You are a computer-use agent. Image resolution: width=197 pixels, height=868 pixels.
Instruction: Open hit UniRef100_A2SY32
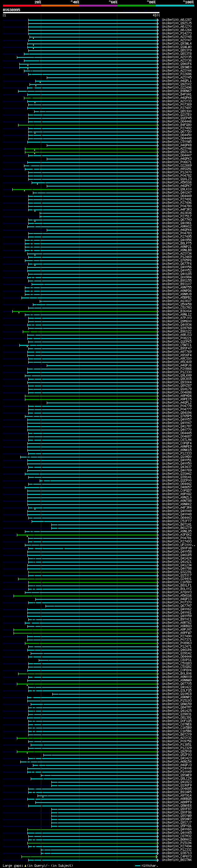point(177,738)
